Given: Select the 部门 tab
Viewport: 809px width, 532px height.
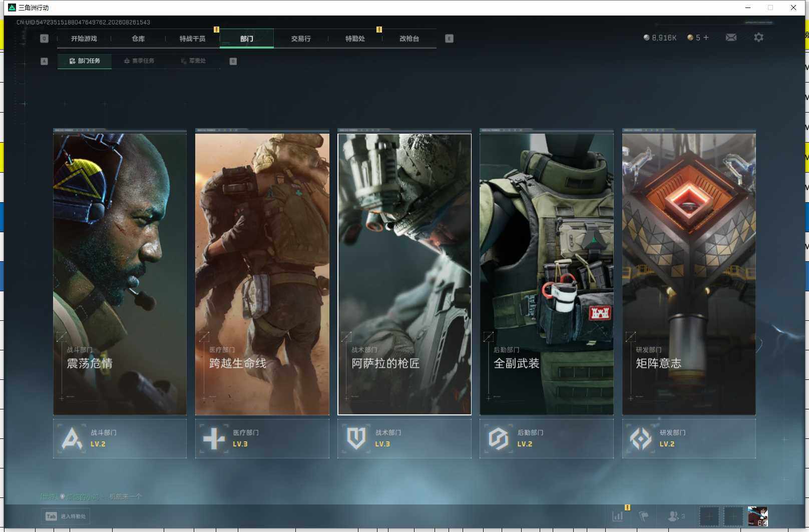Looking at the screenshot, I should (x=246, y=39).
